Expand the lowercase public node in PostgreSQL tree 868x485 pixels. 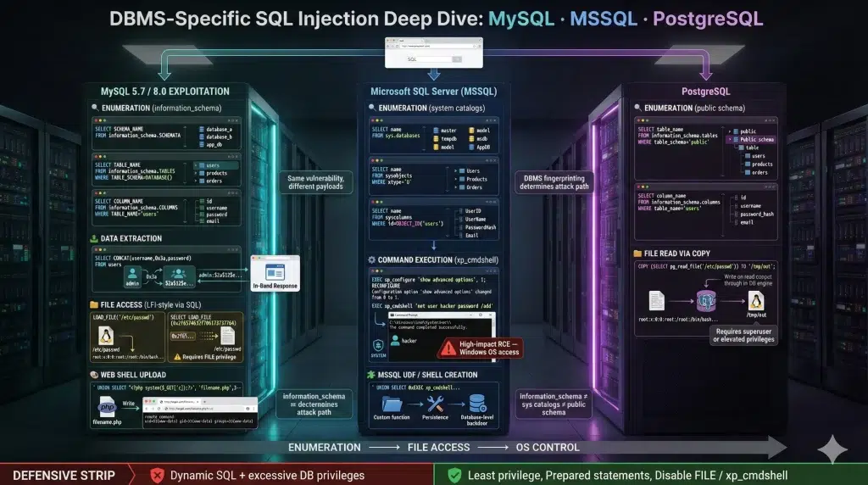pyautogui.click(x=730, y=131)
